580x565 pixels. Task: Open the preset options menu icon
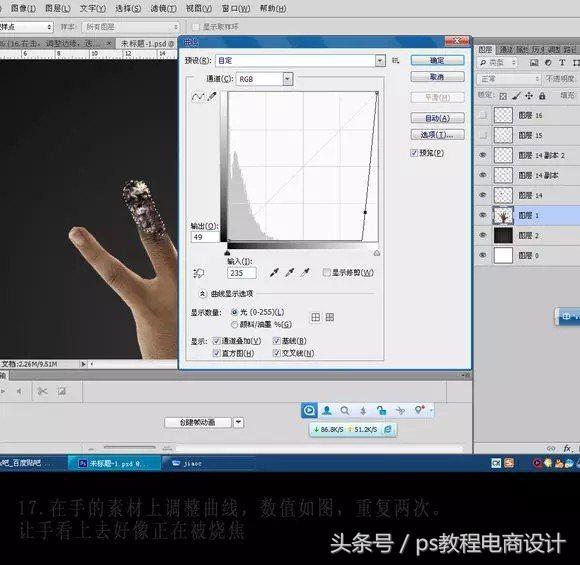pyautogui.click(x=395, y=60)
